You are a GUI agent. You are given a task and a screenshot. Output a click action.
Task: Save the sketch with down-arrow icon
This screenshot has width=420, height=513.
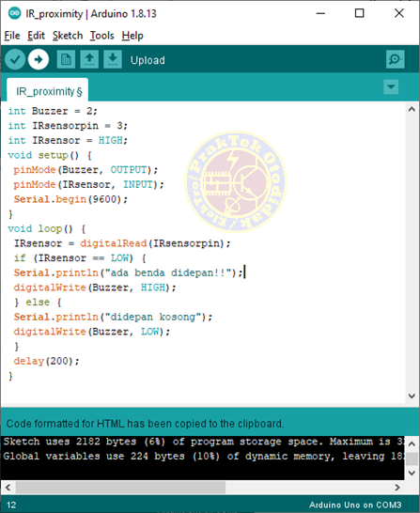coord(113,59)
